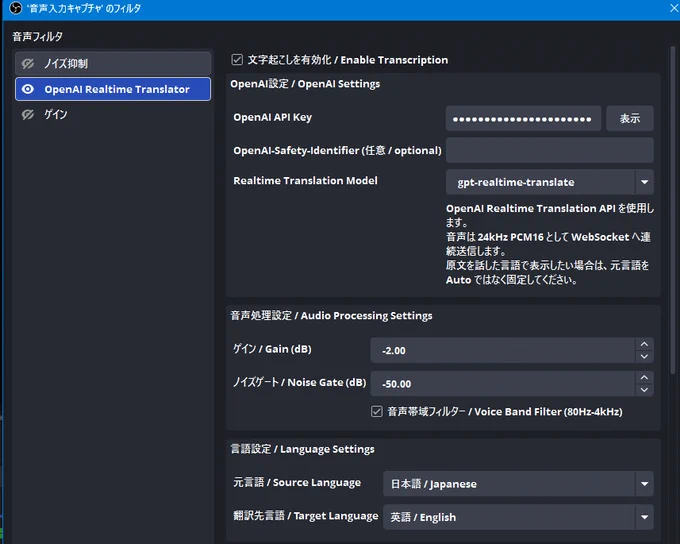Click OpenAI設定 / OpenAI Settings heading
Viewport: 680px width, 544px height.
305,84
